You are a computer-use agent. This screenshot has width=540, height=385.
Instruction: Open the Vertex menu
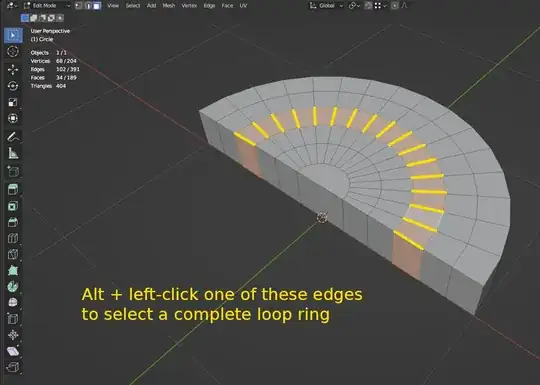pyautogui.click(x=189, y=6)
